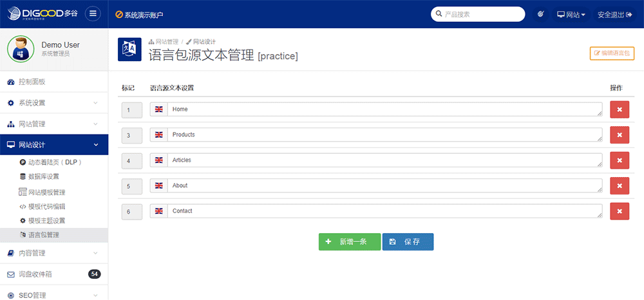Click 安全退出 logout button
Screen dimensions: 644x300
[614, 14]
